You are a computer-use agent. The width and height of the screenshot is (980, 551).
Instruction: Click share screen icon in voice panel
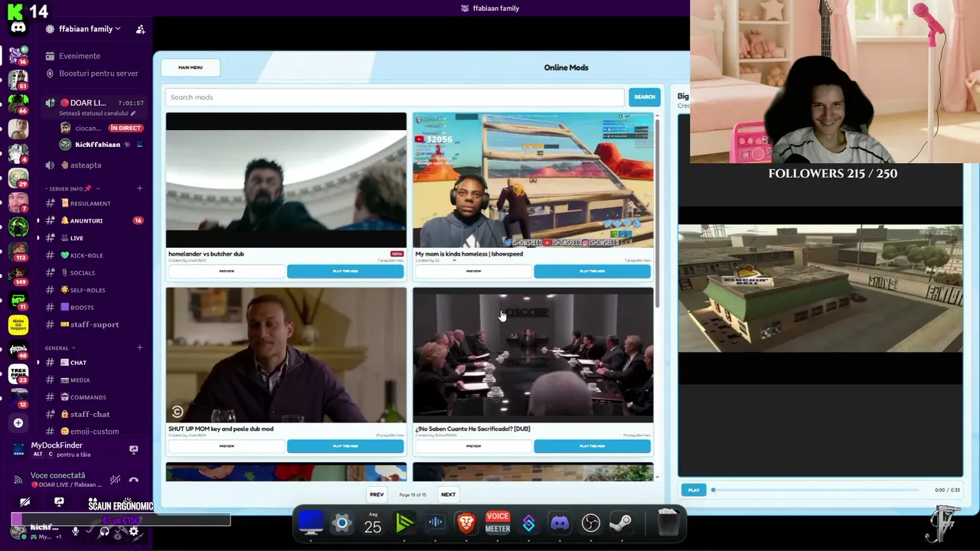pyautogui.click(x=59, y=502)
